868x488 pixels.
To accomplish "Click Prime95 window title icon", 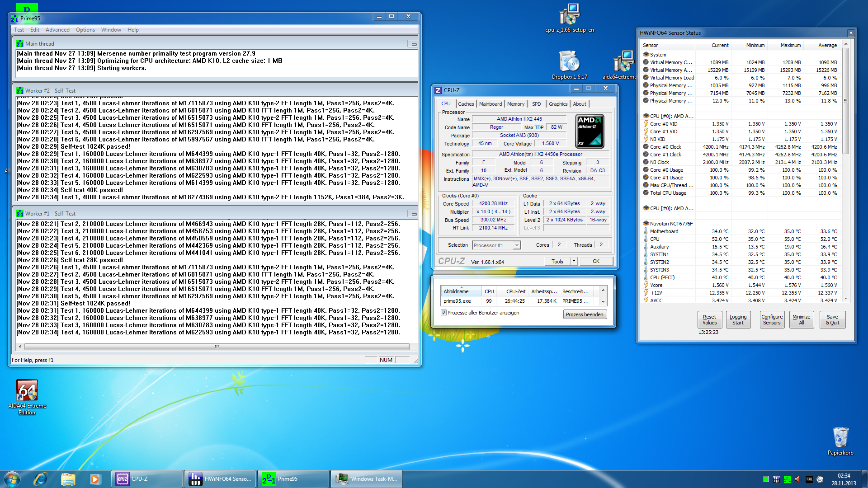I will (x=14, y=19).
